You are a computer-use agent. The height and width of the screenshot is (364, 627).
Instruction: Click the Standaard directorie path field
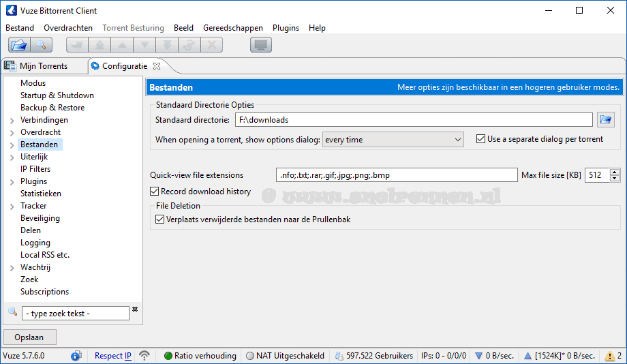[414, 119]
